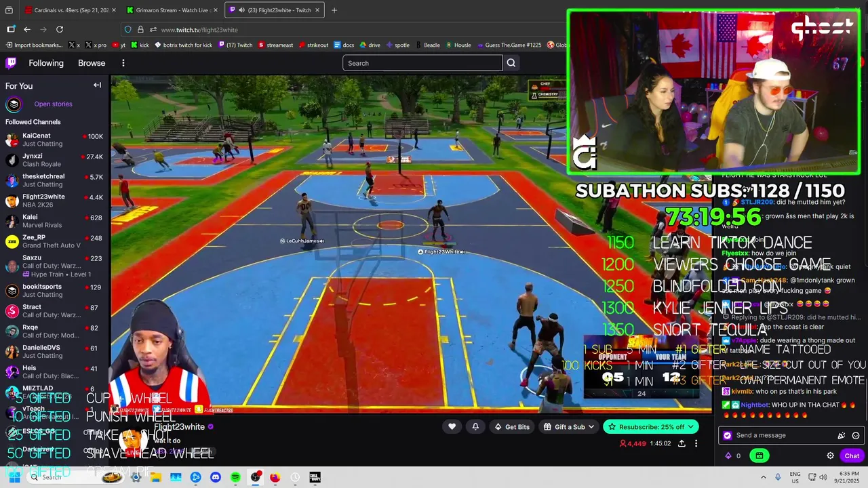Click Import bookmarks in bookmarks bar
Image resolution: width=868 pixels, height=488 pixels.
[x=34, y=45]
